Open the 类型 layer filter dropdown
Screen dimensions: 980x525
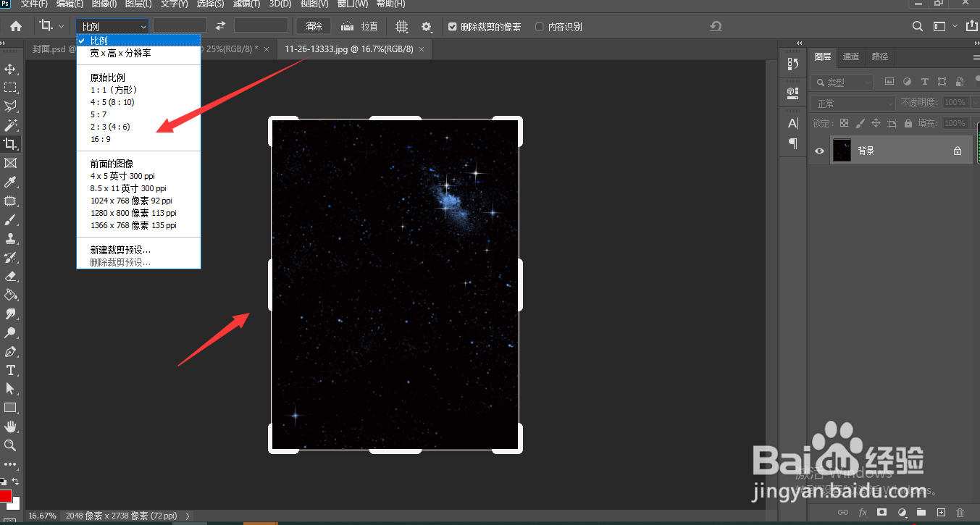pos(842,83)
